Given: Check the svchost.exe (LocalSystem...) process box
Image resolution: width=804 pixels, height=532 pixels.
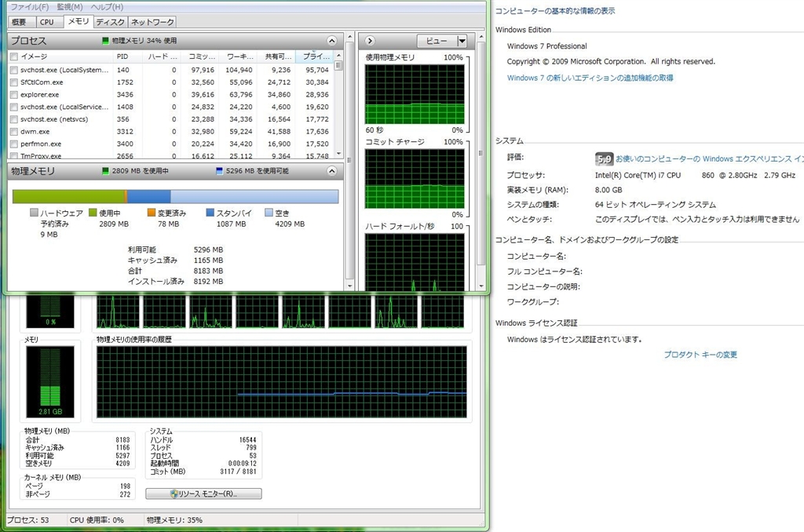Looking at the screenshot, I should (14, 70).
